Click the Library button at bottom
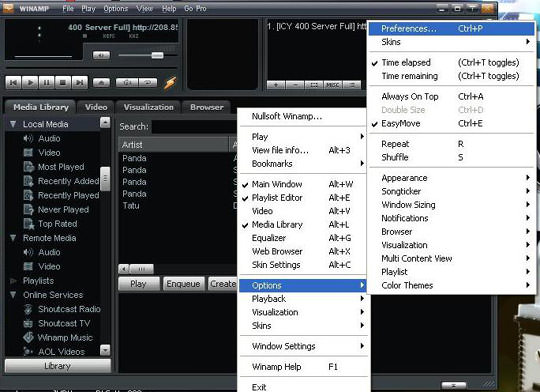The height and width of the screenshot is (392, 540). click(58, 366)
